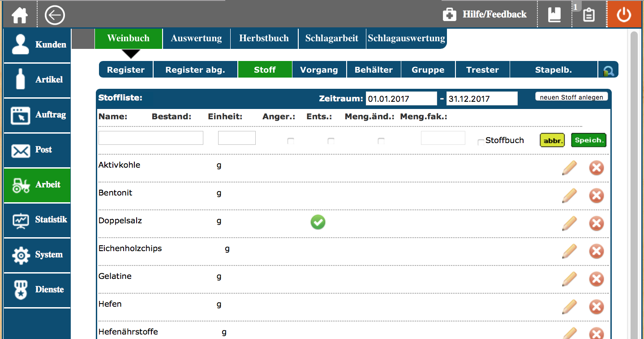
Task: Cancel with the yellow abbr. button
Action: pos(552,140)
